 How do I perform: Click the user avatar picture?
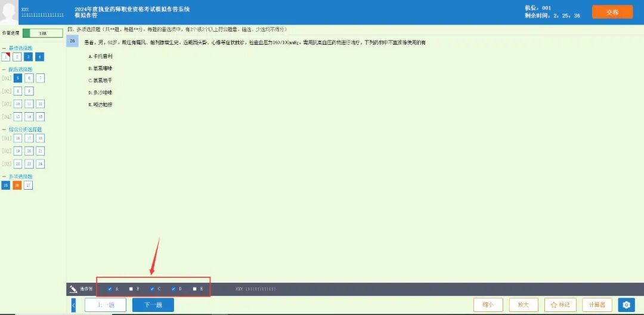[x=9, y=13]
